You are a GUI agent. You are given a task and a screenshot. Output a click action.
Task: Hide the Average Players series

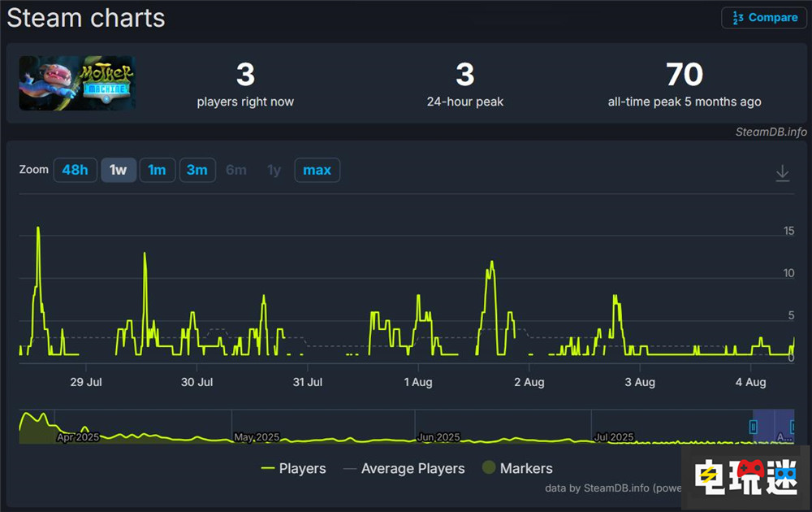click(x=404, y=468)
